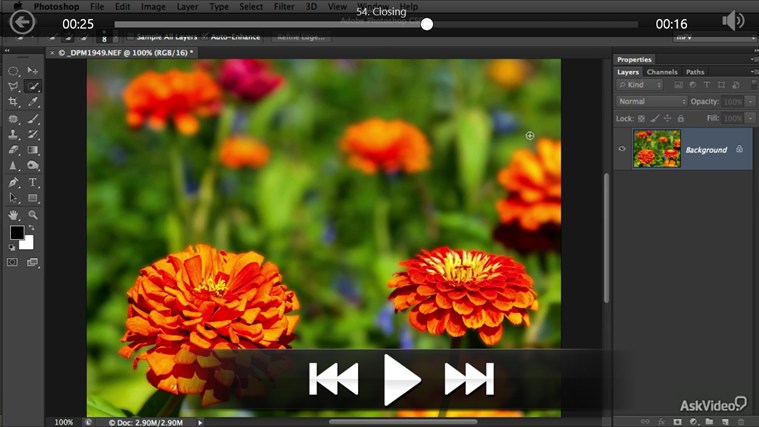Image resolution: width=759 pixels, height=427 pixels.
Task: Select the Zoom magnifier tool
Action: coord(33,215)
